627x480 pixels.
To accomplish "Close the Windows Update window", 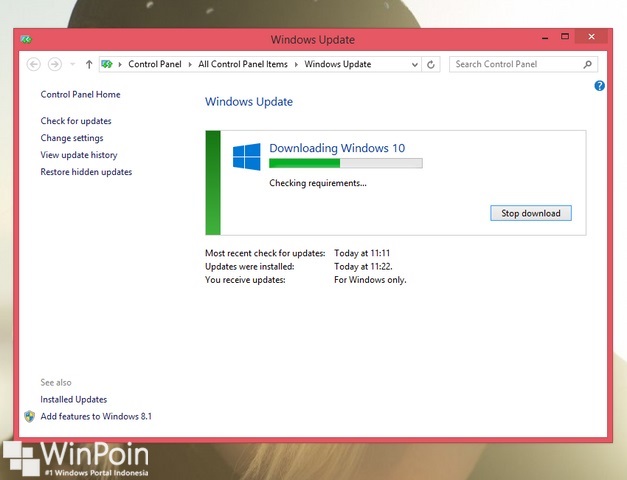I will pos(591,37).
